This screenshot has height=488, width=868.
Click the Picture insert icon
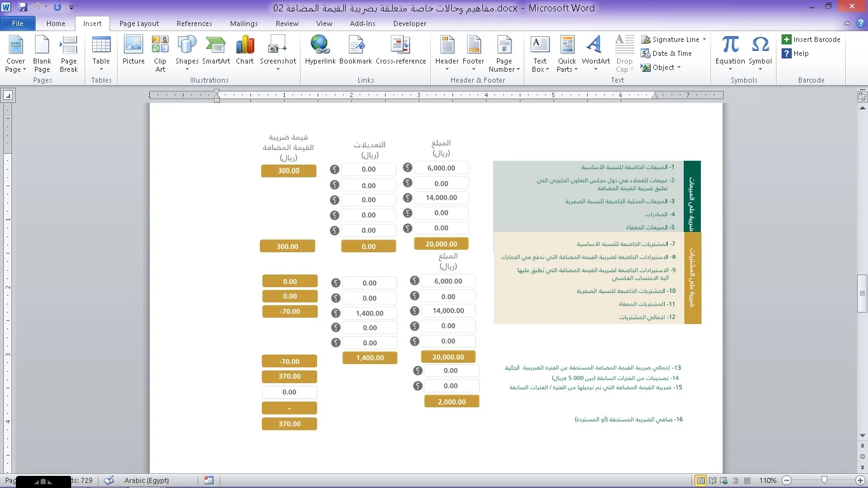[133, 51]
